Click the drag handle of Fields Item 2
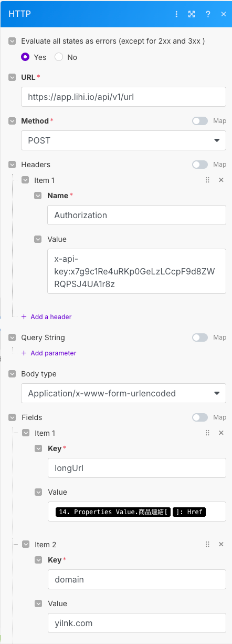Image resolution: width=232 pixels, height=644 pixels. click(207, 544)
